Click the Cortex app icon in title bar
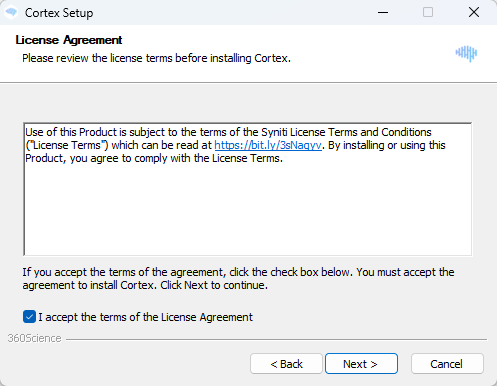Viewport: 497px width, 386px height. [x=11, y=13]
